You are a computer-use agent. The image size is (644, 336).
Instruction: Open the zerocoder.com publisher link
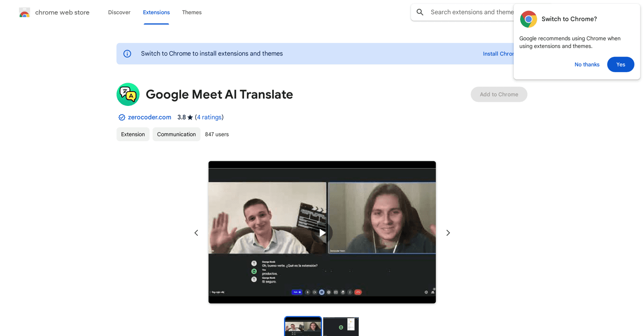click(x=150, y=117)
